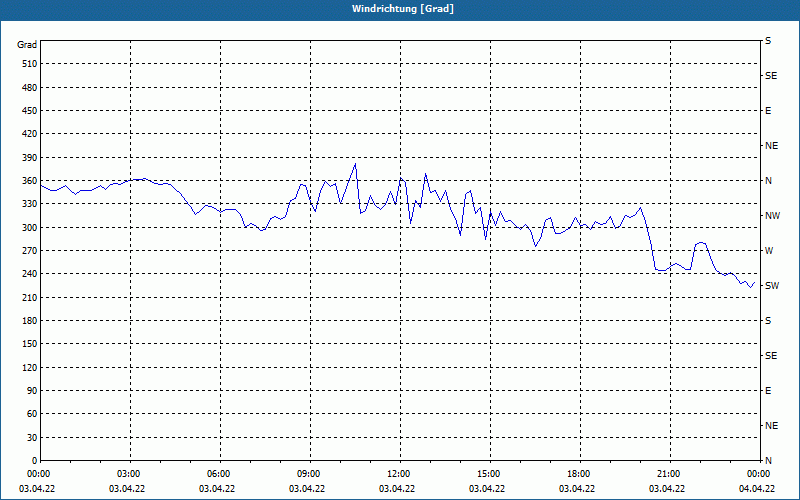
Task: Select the 330 y-axis label
Action: pyautogui.click(x=30, y=204)
